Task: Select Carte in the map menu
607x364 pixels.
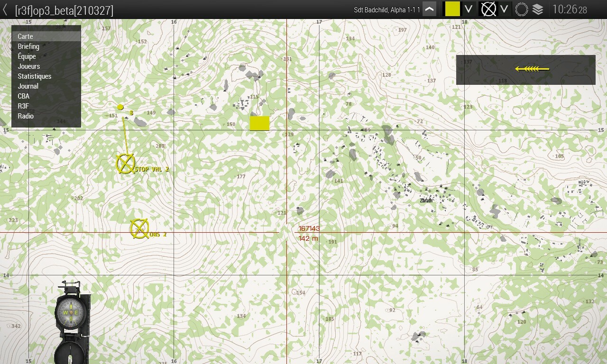Action: tap(46, 36)
